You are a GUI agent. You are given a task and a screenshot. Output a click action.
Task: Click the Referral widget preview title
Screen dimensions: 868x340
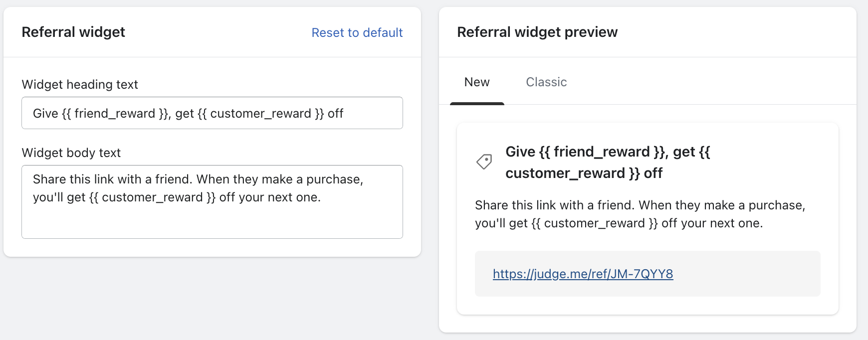pyautogui.click(x=537, y=32)
